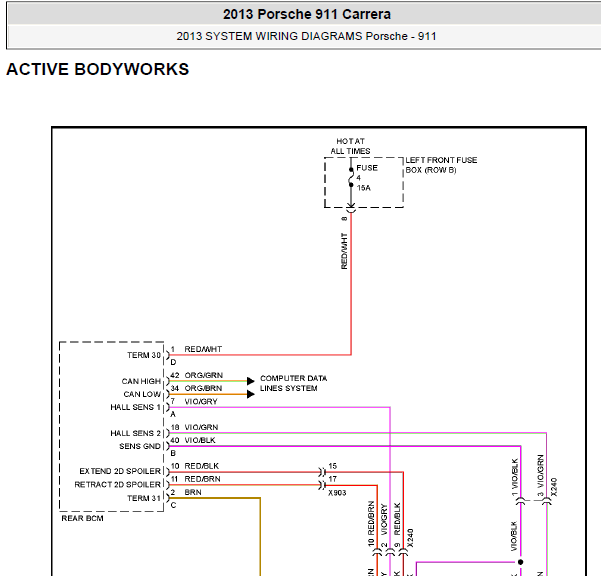
Task: Click the "CAN HIGH" pin label
Action: pos(141,381)
